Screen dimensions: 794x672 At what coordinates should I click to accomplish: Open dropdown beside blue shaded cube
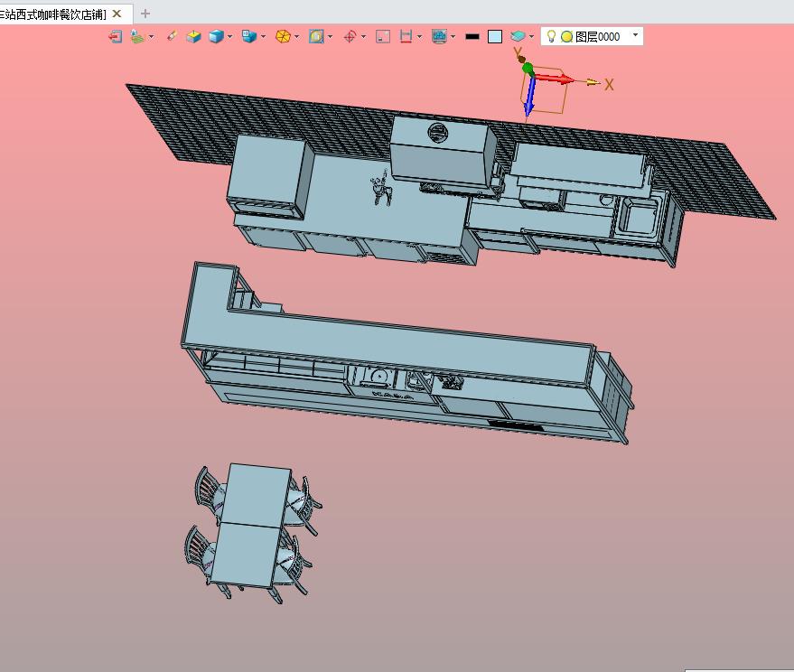230,36
